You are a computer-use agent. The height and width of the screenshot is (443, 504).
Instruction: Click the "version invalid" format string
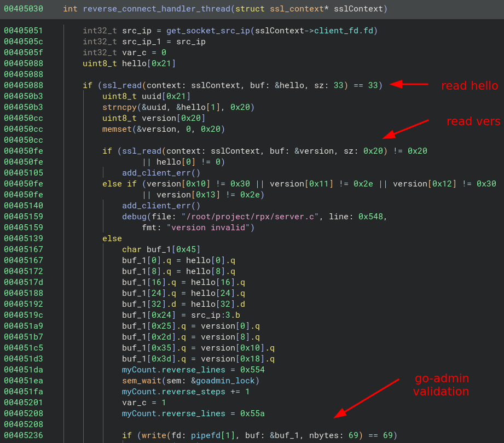210,228
